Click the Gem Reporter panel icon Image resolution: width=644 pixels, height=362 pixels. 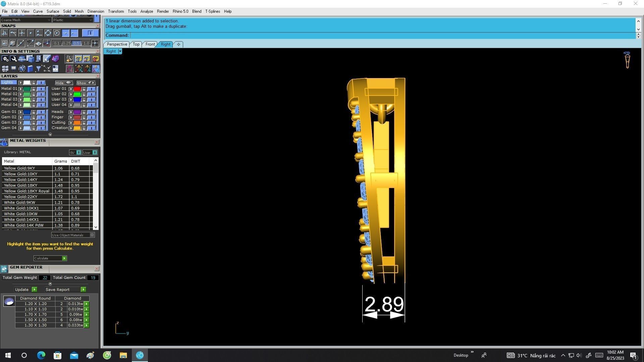click(x=4, y=269)
